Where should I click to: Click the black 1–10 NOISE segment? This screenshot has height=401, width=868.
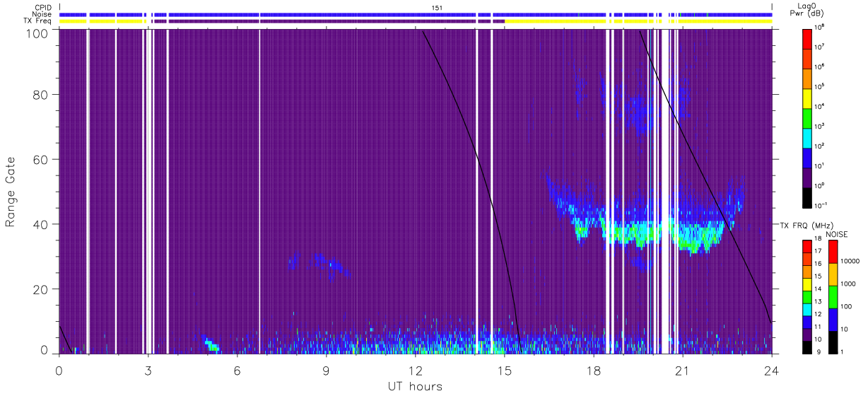[x=833, y=342]
